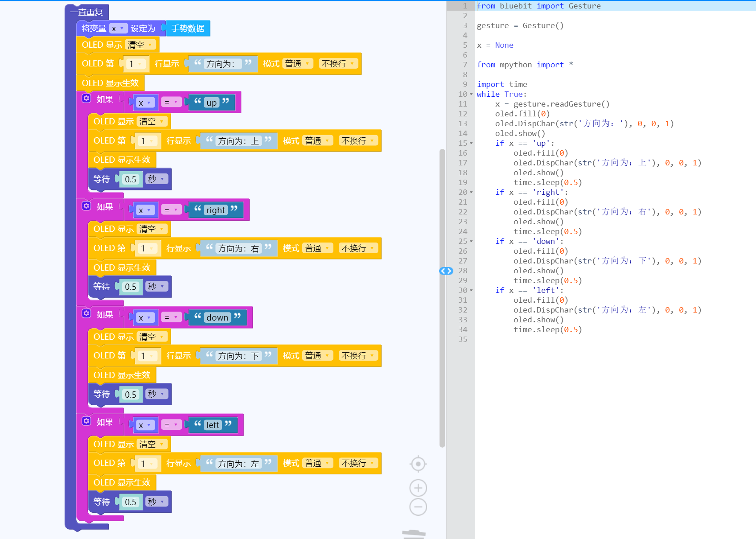Open variable x dropdown in set-variable block
This screenshot has height=539, width=756.
(118, 29)
